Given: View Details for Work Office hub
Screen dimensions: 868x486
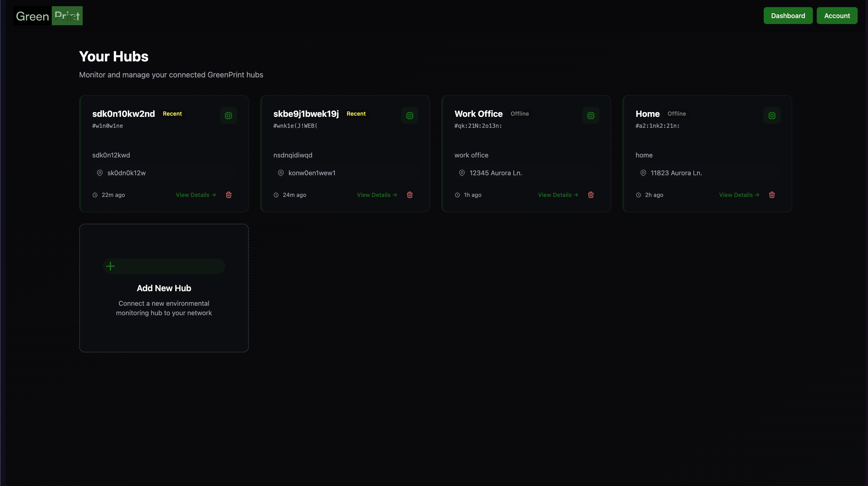Looking at the screenshot, I should (558, 195).
